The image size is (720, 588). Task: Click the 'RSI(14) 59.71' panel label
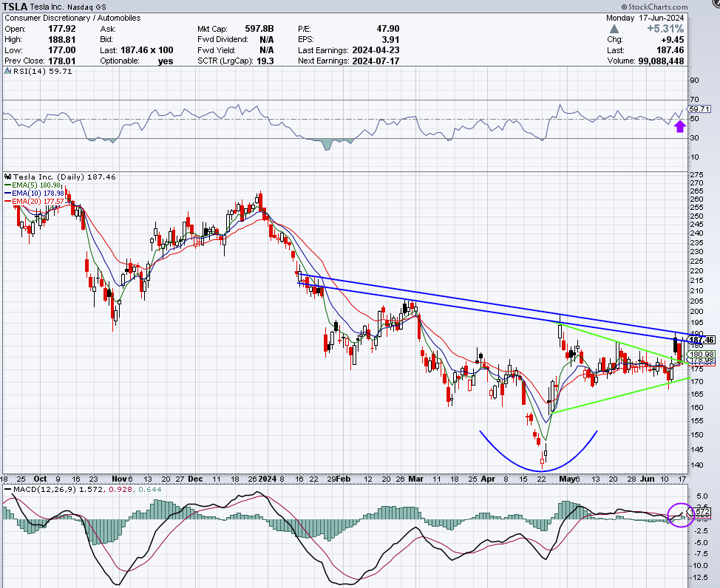43,71
